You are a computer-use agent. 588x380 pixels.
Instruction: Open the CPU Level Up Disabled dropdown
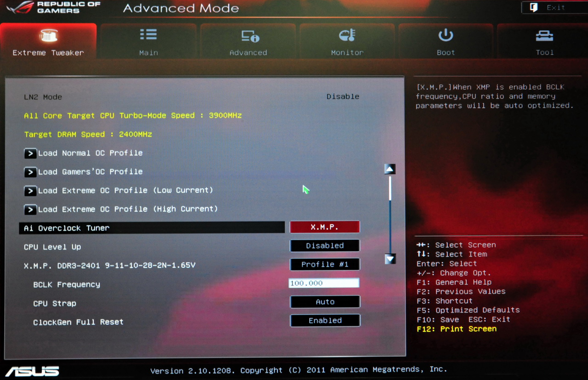(325, 246)
